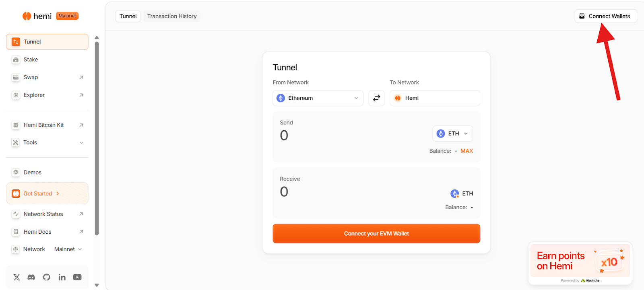Click the Receive amount value
This screenshot has width=644, height=290.
coord(284,192)
